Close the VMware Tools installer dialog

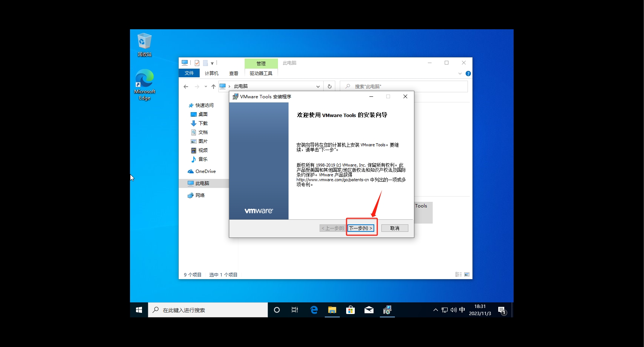pyautogui.click(x=405, y=96)
